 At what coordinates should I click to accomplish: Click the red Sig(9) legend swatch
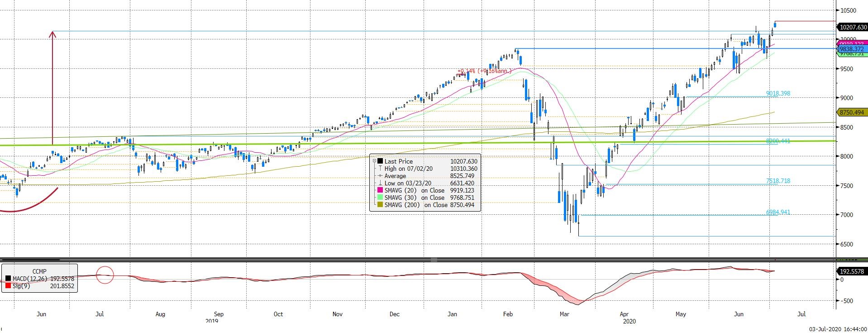tap(8, 286)
